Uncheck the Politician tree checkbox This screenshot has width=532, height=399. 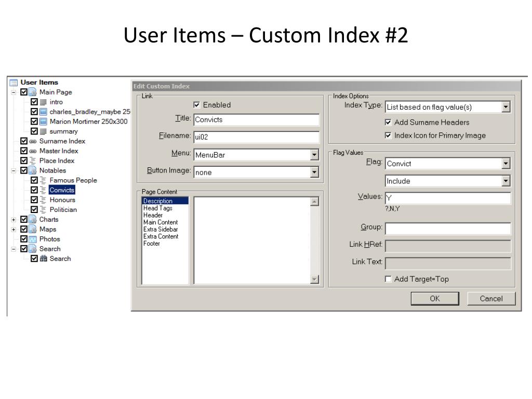[x=34, y=209]
